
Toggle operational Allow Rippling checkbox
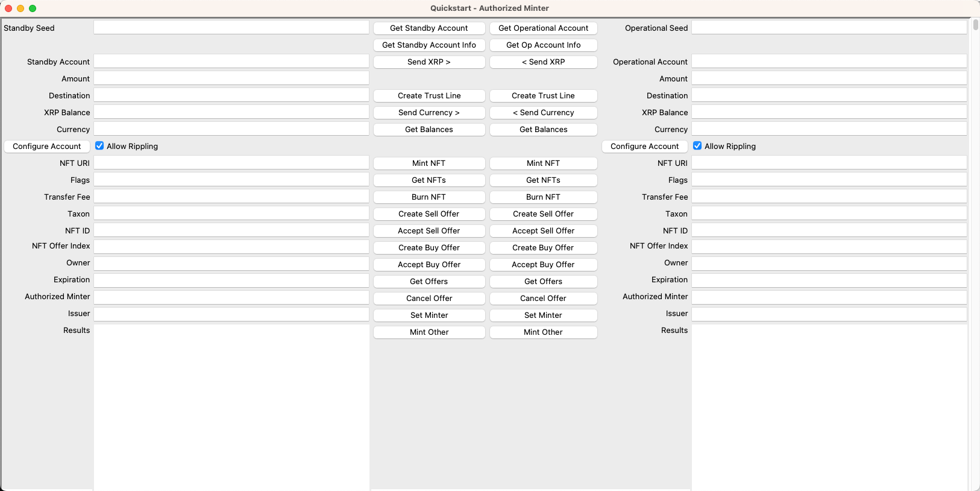coord(697,146)
